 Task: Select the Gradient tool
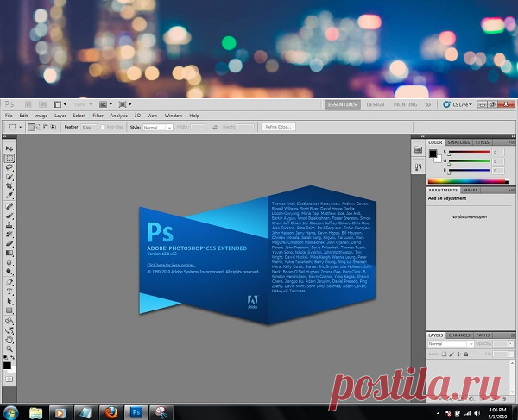pos(9,253)
